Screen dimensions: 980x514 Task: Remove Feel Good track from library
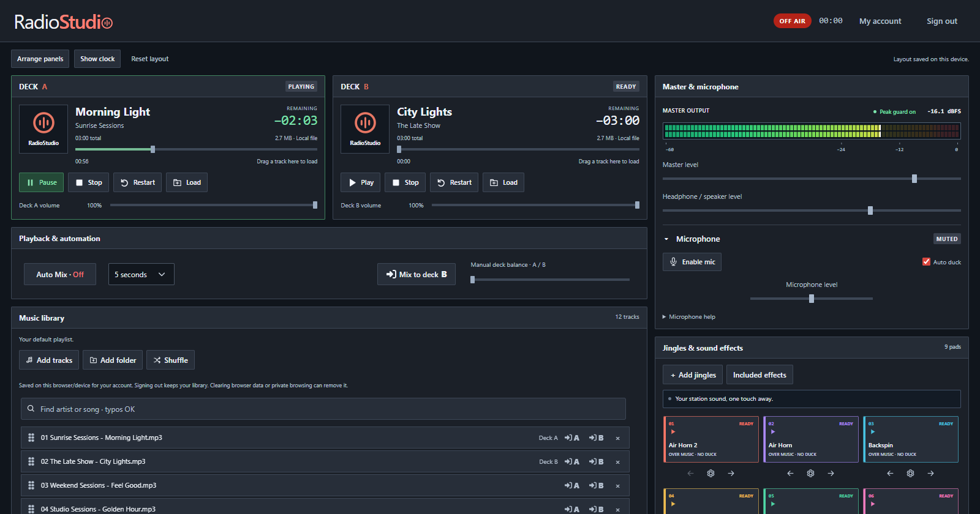[618, 486]
